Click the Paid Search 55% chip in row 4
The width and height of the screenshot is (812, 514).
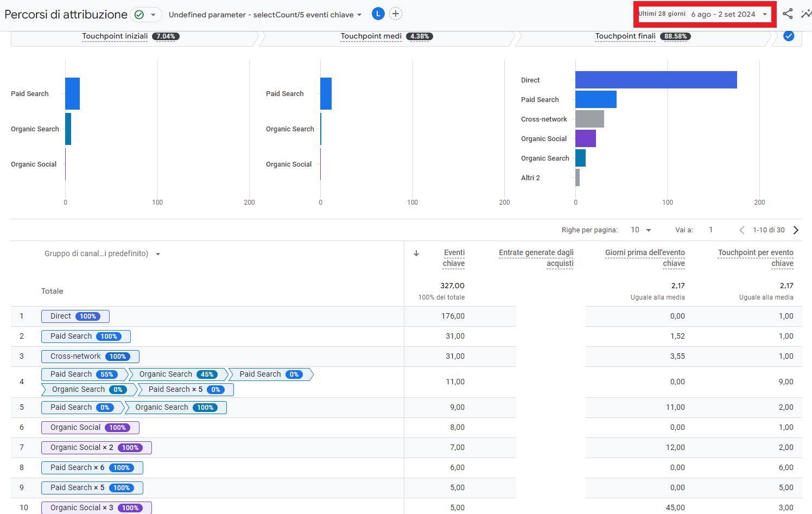click(x=84, y=375)
